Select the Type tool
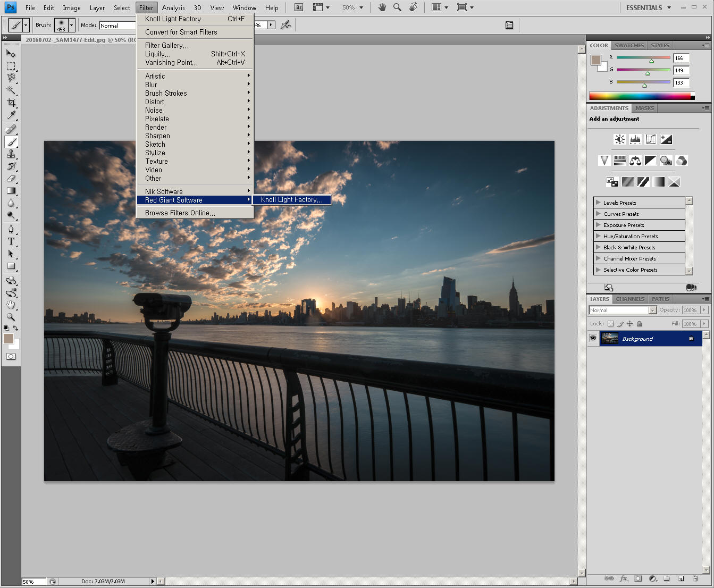 [x=11, y=241]
